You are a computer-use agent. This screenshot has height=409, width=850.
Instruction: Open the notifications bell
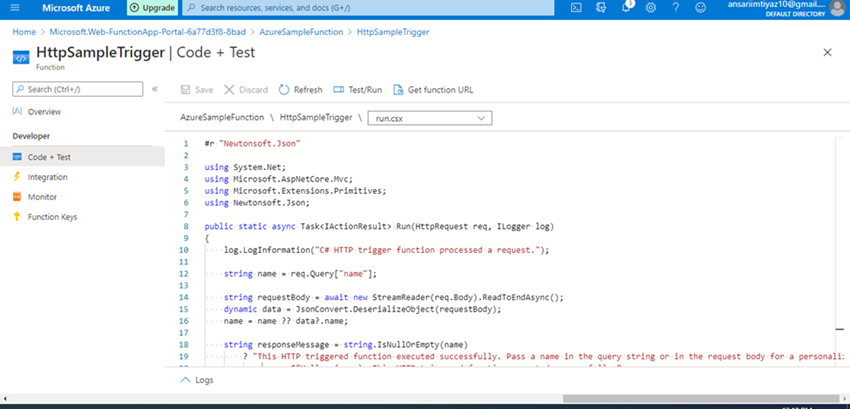click(626, 7)
